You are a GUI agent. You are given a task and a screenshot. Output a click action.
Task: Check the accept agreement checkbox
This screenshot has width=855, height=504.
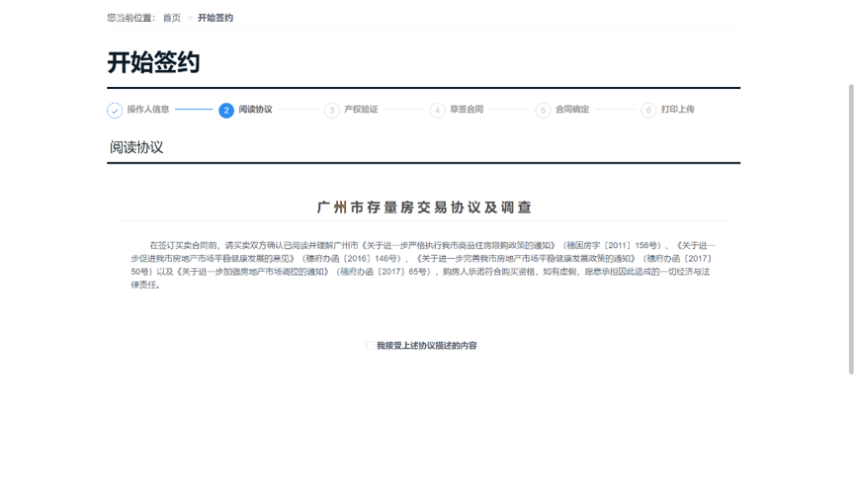point(370,346)
